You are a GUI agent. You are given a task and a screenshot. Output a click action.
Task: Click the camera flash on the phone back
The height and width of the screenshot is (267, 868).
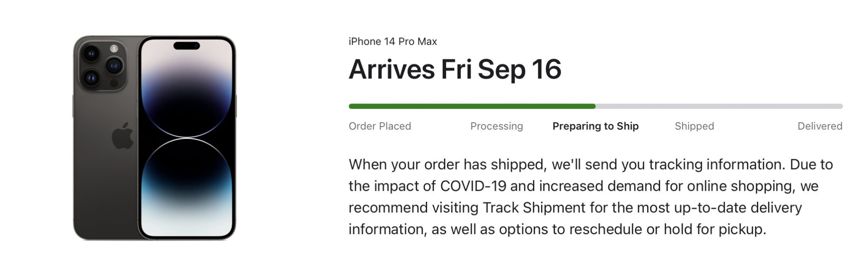pos(114,49)
